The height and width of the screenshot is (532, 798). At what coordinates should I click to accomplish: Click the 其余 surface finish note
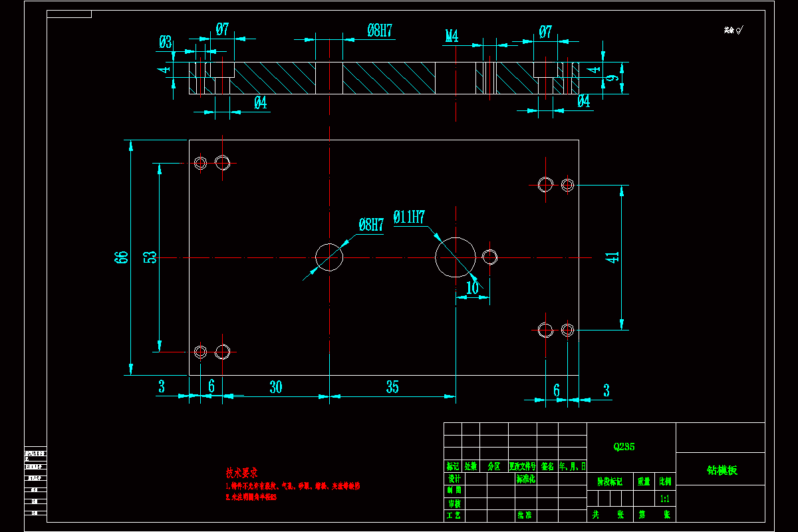(x=733, y=30)
